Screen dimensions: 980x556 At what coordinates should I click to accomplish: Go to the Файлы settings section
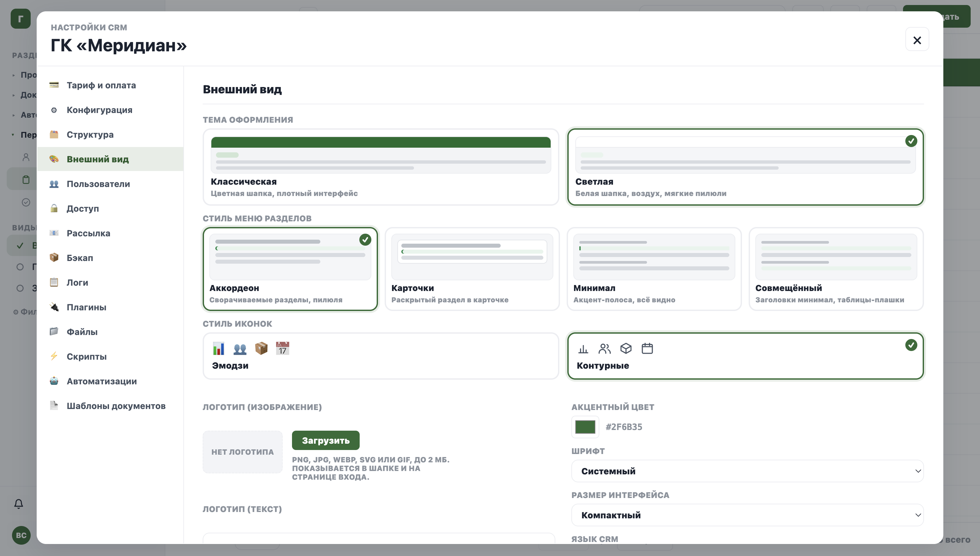click(x=110, y=331)
